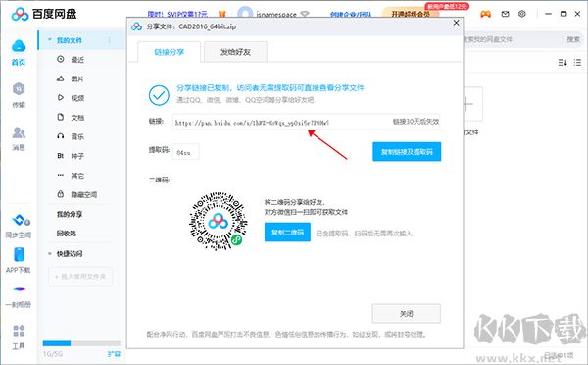Switch to list view icon at top right
588x365 pixels.
(x=577, y=63)
